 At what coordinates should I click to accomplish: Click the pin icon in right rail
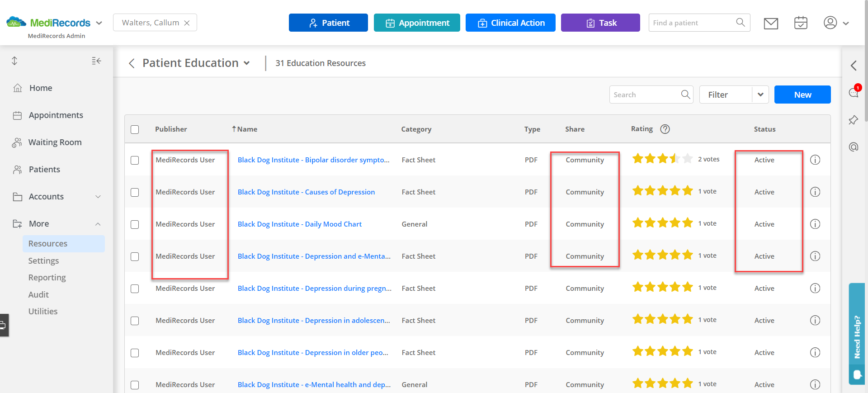pos(854,120)
